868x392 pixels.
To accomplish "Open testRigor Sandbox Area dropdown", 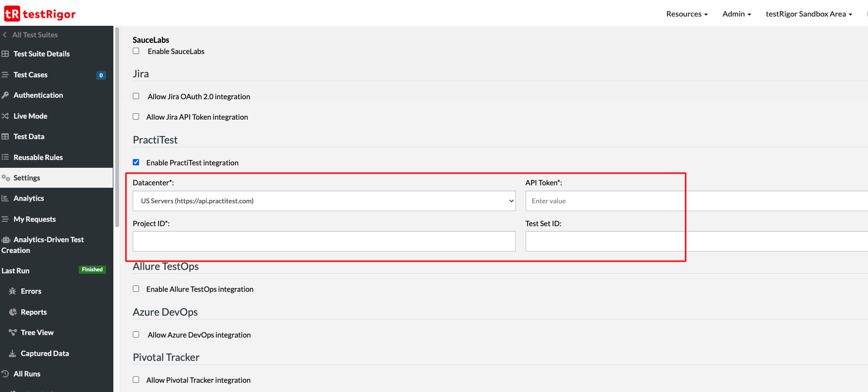I will (x=809, y=14).
